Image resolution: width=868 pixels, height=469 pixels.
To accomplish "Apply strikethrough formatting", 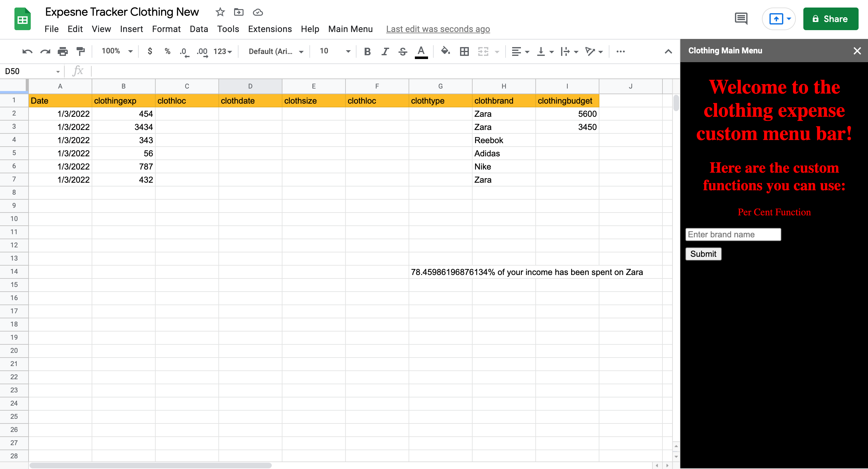I will click(x=403, y=51).
